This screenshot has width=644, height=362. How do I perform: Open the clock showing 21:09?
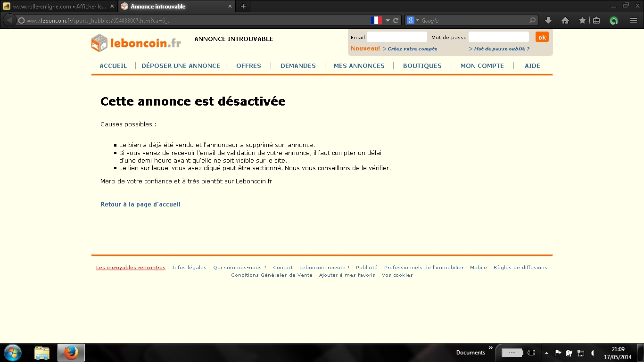(618, 353)
